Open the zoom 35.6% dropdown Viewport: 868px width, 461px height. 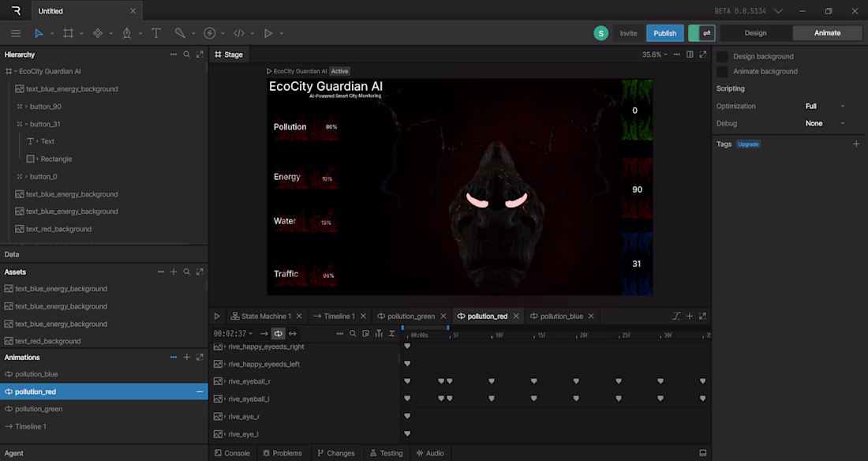pos(655,54)
